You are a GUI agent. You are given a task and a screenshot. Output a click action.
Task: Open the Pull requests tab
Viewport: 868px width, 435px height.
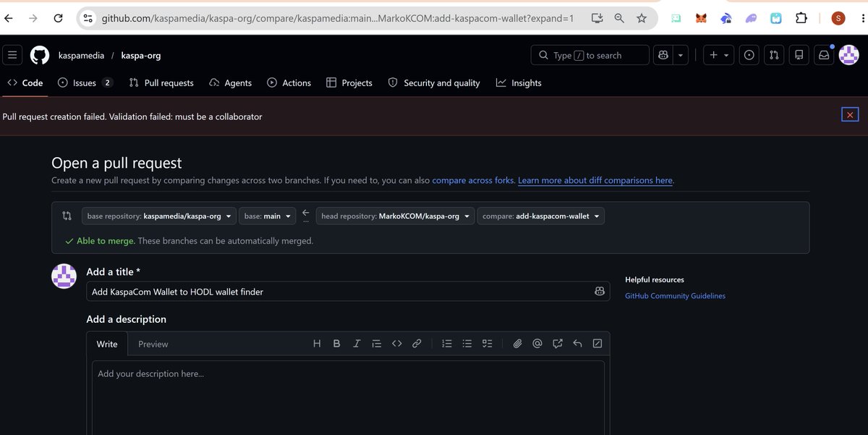pos(161,83)
